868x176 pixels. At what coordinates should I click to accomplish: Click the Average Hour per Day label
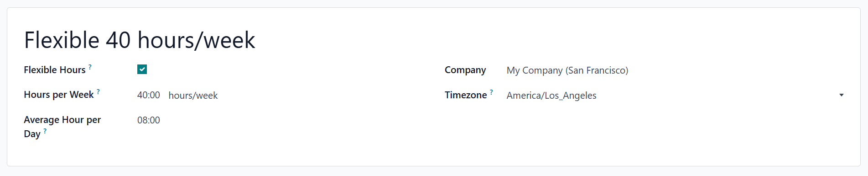62,127
